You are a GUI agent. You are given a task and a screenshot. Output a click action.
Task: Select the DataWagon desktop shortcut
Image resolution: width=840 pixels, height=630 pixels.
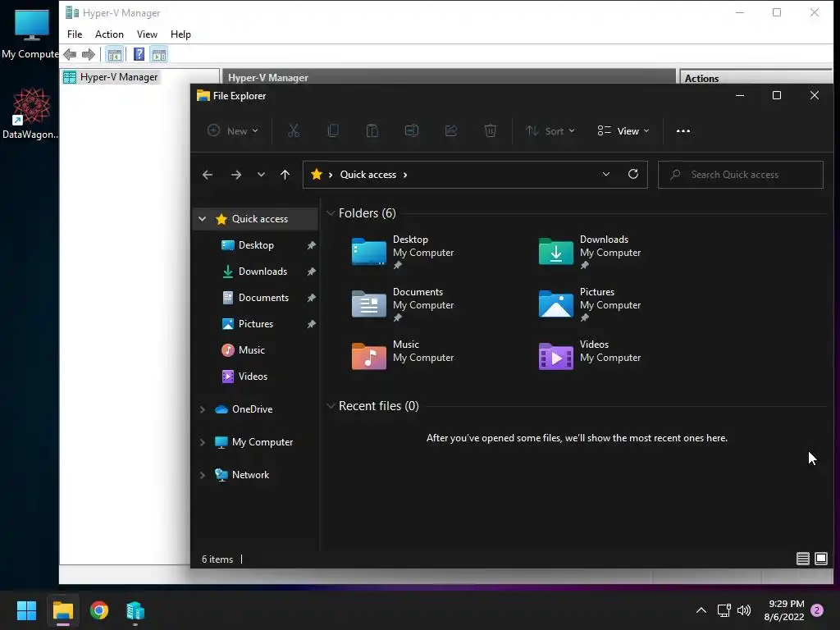coord(30,113)
